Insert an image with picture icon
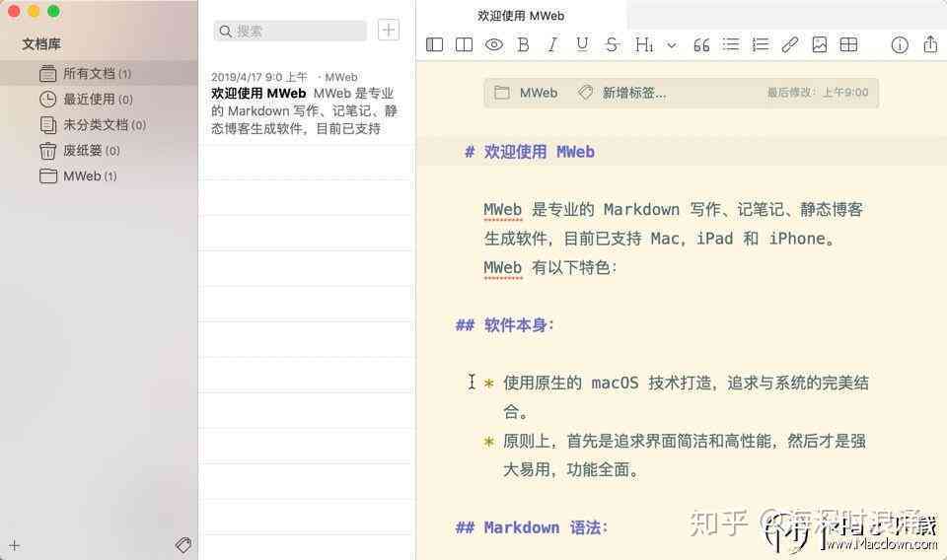 coord(820,44)
